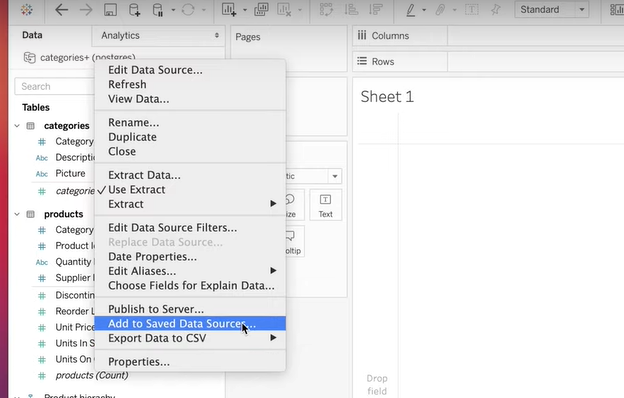Open the New Worksheet dropdown arrow
Viewport: 624px width, 398px height.
(245, 10)
